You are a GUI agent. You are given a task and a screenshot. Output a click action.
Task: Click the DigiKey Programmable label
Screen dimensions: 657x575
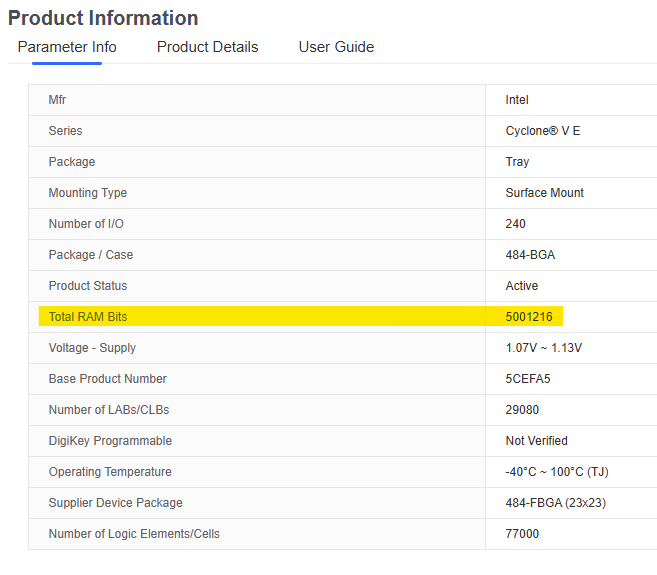pyautogui.click(x=110, y=441)
